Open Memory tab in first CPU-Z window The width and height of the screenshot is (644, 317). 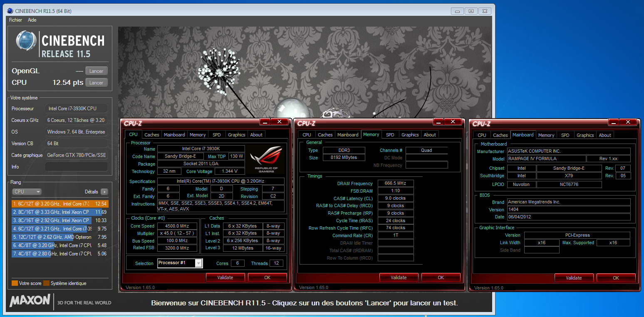coord(198,135)
